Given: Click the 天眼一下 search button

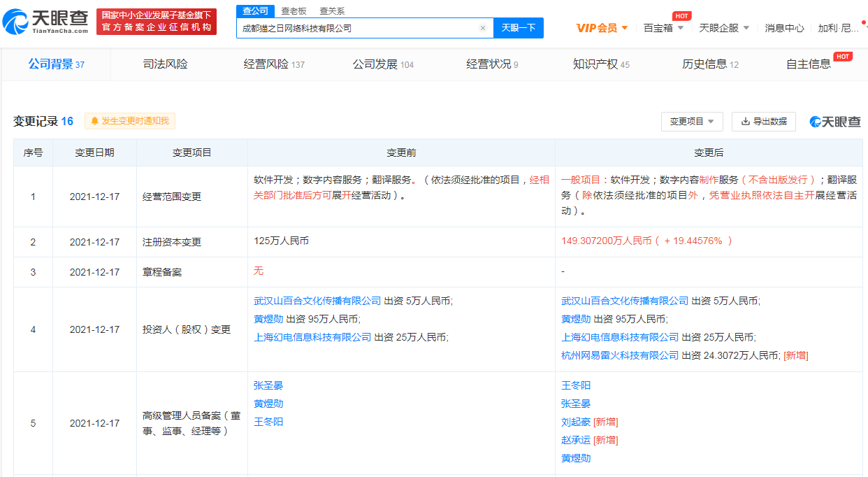Looking at the screenshot, I should tap(519, 28).
